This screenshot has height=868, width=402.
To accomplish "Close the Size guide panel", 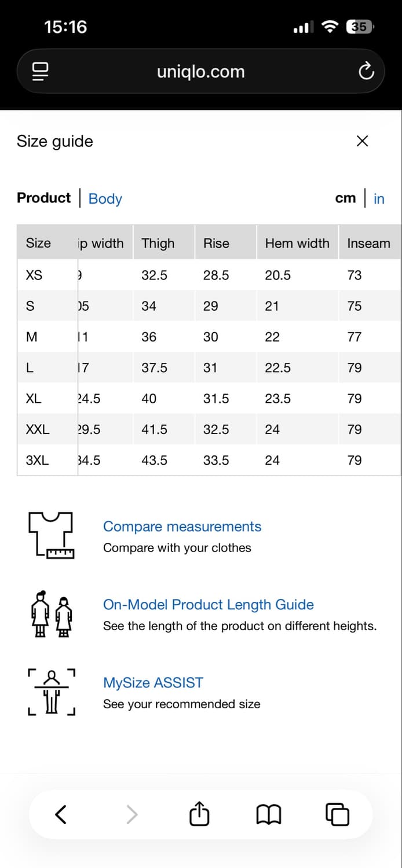I will 363,141.
